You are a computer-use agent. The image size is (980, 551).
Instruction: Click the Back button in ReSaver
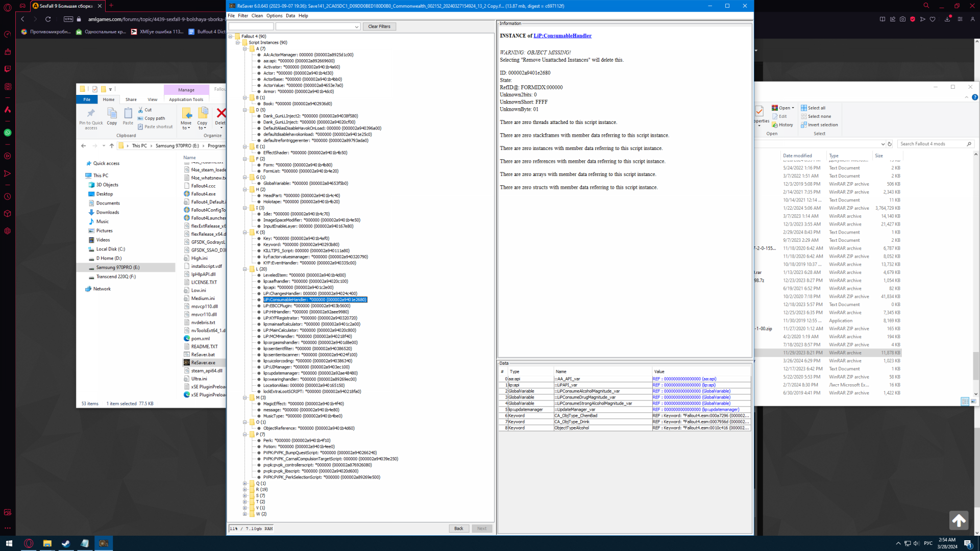[x=458, y=529]
